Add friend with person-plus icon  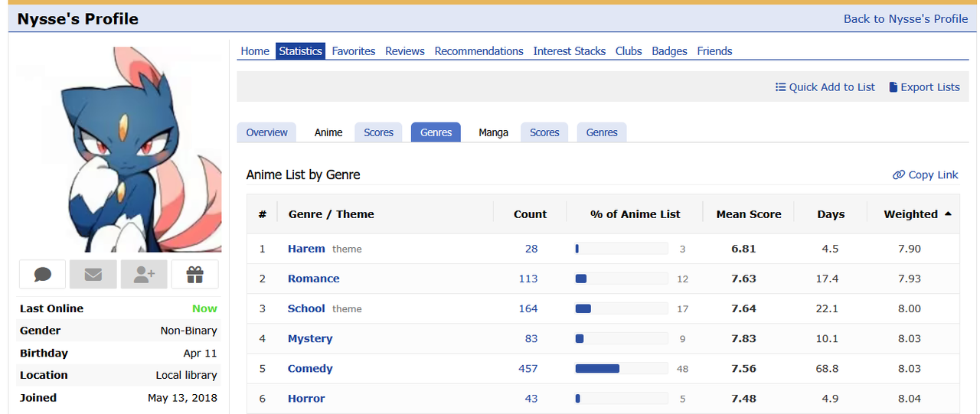[x=144, y=274]
